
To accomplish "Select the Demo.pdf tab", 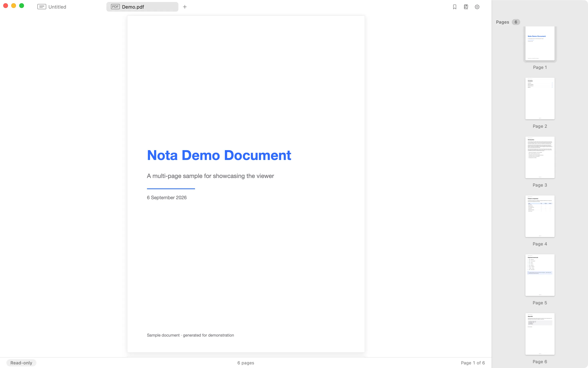I will pos(142,7).
